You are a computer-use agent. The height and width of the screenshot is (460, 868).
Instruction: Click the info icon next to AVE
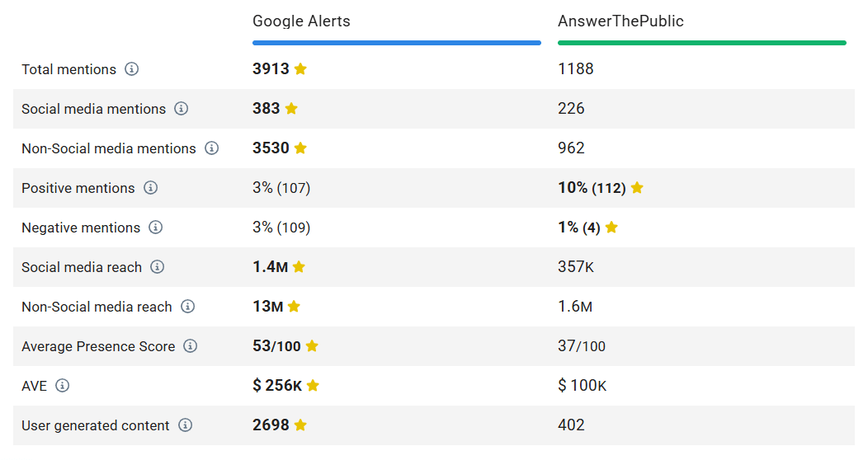(x=62, y=386)
